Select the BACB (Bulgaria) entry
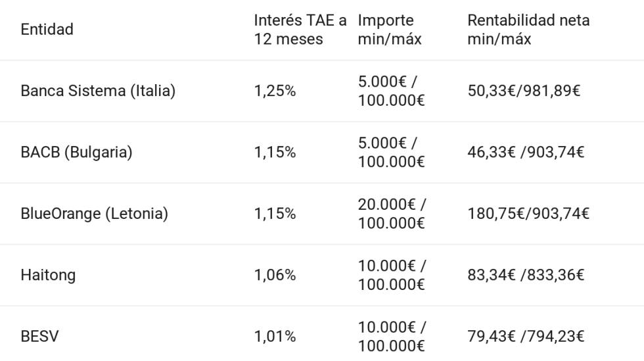The height and width of the screenshot is (361, 644). coord(76,153)
